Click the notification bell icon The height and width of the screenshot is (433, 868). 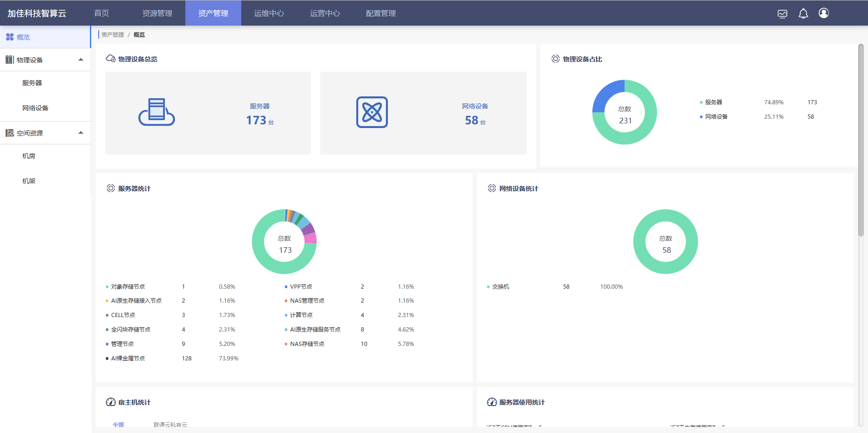click(803, 14)
